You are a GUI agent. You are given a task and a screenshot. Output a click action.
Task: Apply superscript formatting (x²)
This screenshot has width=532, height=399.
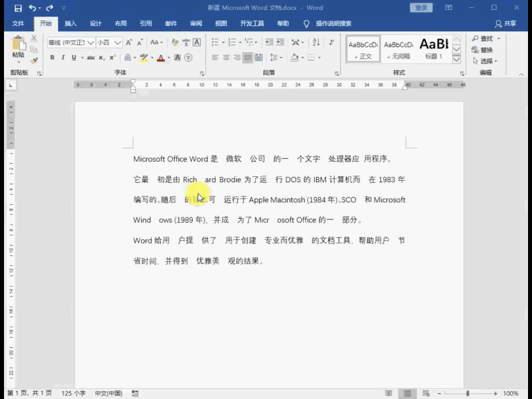pos(112,58)
